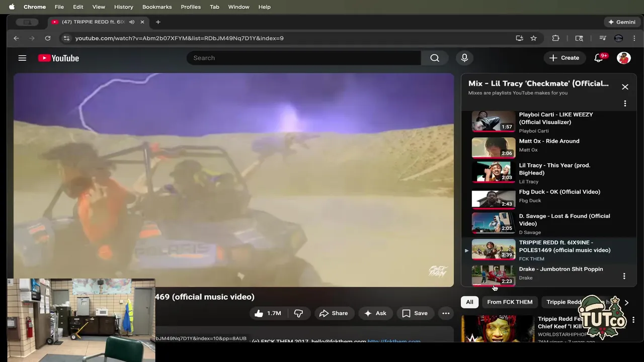The width and height of the screenshot is (644, 362).
Task: Open Chrome three-dot menu
Action: click(634, 38)
